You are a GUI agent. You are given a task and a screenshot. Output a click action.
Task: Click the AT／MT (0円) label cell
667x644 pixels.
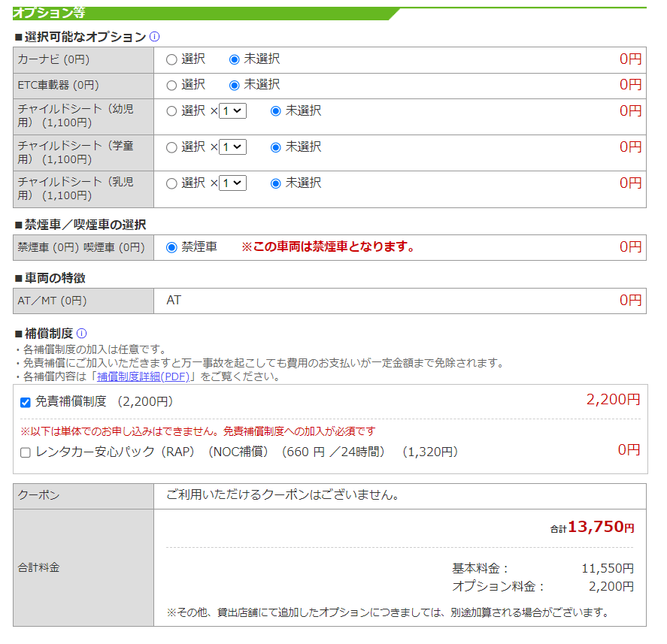pyautogui.click(x=83, y=301)
